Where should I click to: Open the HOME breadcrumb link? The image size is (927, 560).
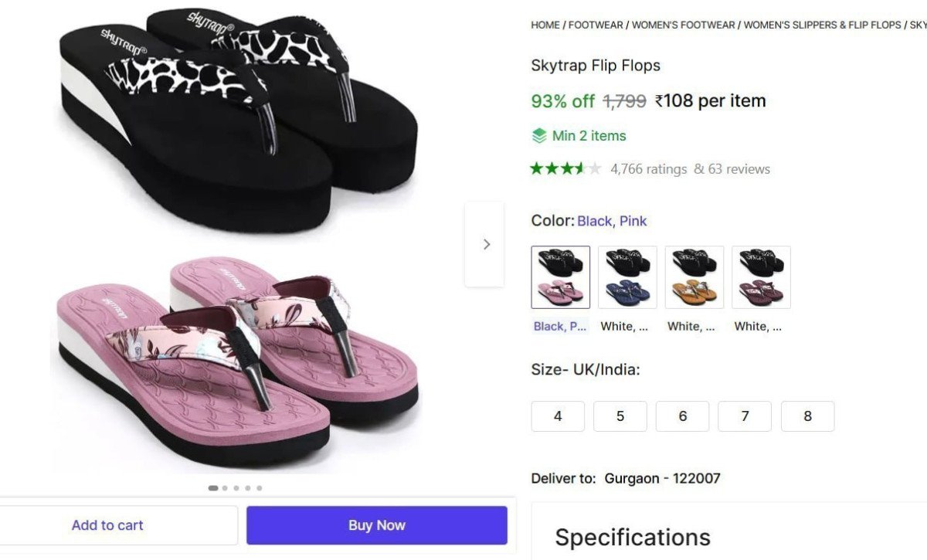click(x=545, y=25)
